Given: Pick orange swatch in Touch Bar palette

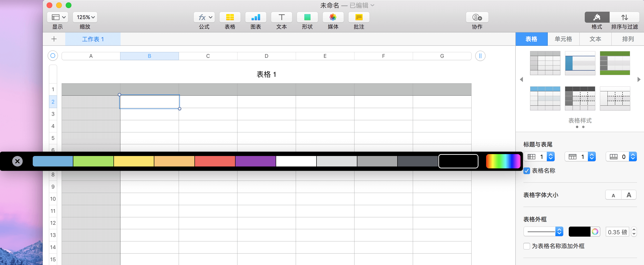Looking at the screenshot, I should pyautogui.click(x=174, y=161).
